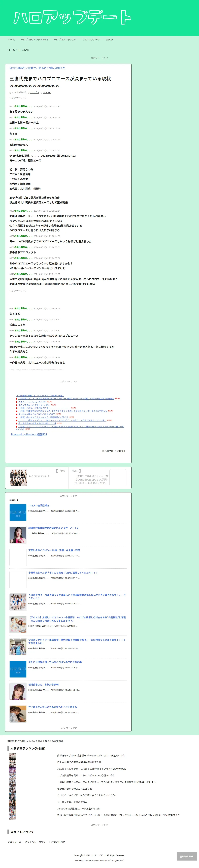The image size is (199, 868).
Task: Open the Thought is free theme credit link
Action: 117,860
